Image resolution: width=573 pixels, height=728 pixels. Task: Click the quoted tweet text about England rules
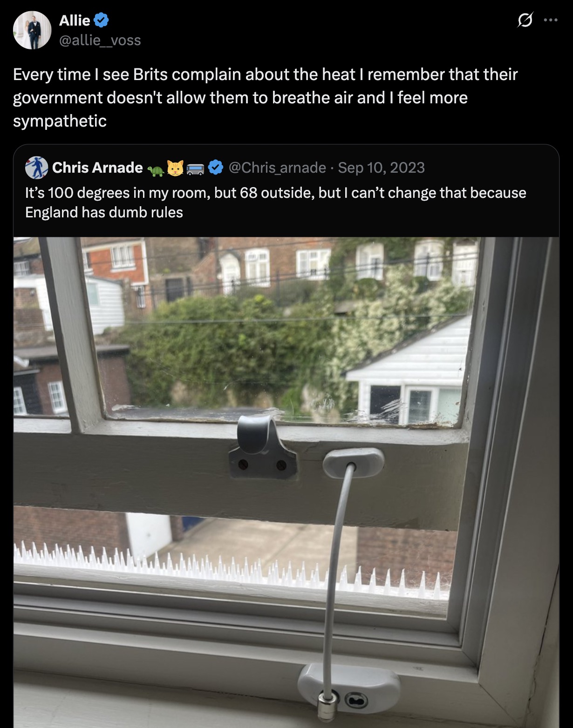[276, 202]
